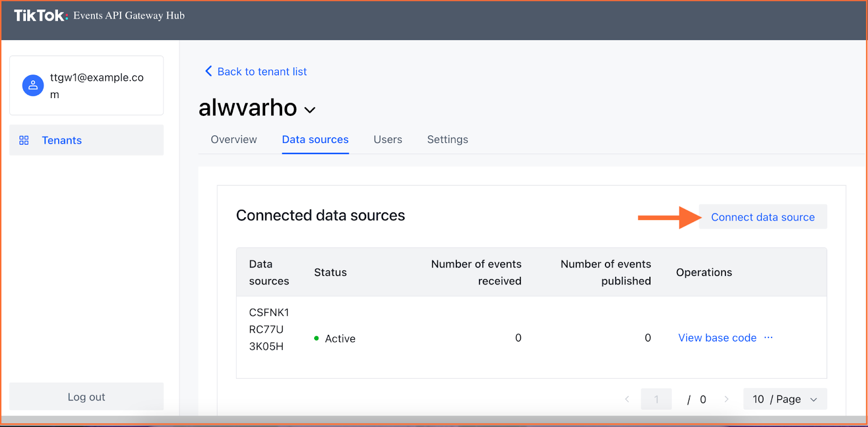Click the Status column header
Viewport: 868px width, 427px height.
[x=330, y=273]
